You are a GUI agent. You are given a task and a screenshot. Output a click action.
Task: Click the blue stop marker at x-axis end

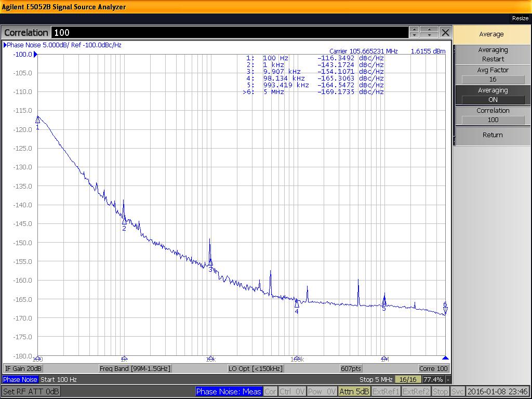[x=445, y=357]
